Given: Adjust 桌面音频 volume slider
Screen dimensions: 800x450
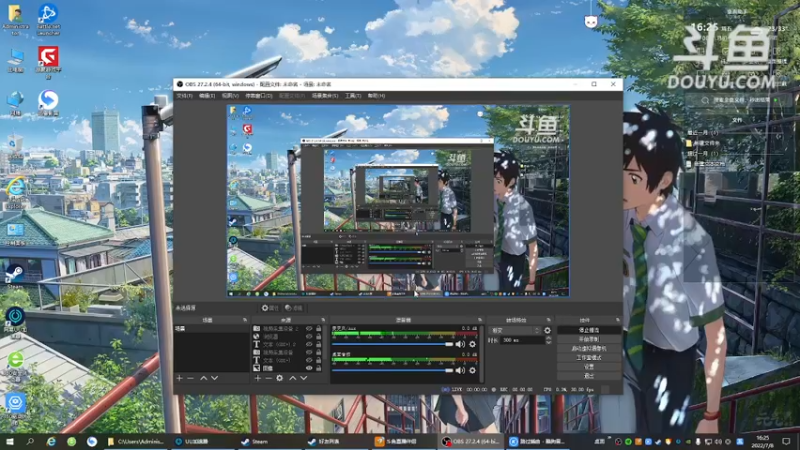Looking at the screenshot, I should [392, 370].
